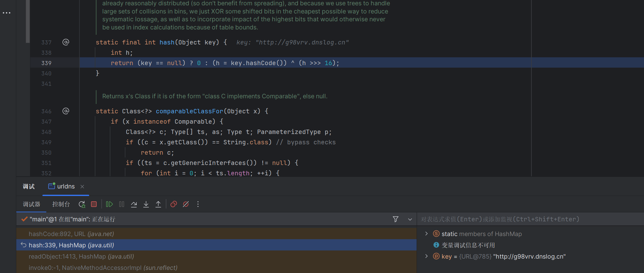Resume program execution
Viewport: 644px width, 273px height.
tap(109, 204)
